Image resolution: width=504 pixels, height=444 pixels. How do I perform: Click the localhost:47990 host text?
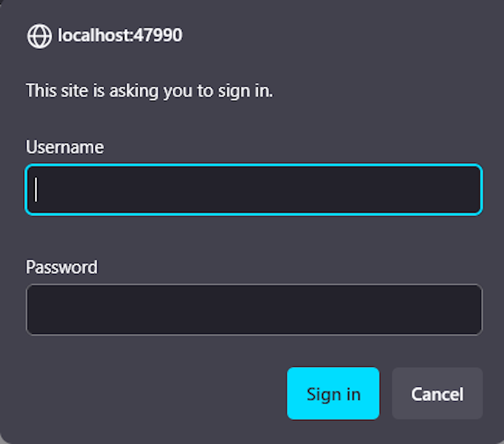pos(120,36)
